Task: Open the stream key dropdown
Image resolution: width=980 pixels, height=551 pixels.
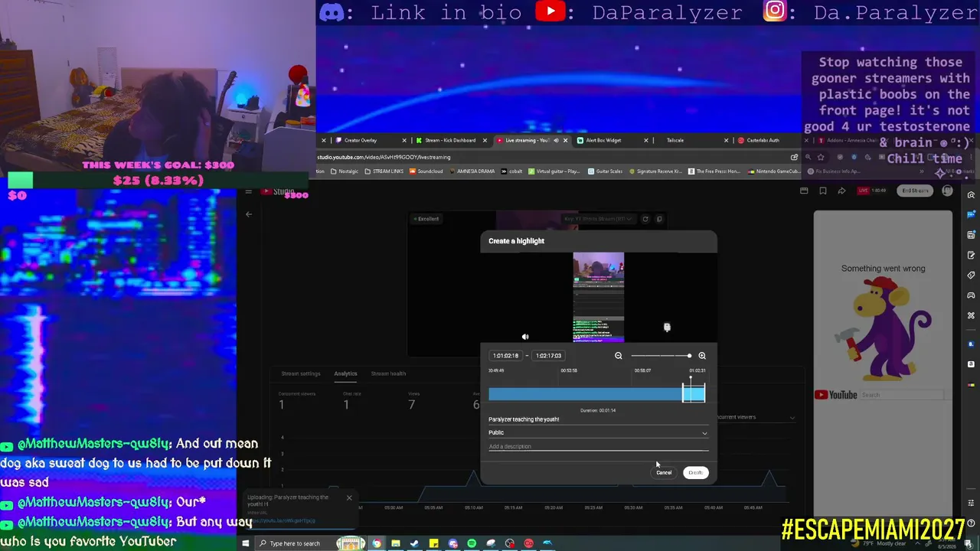Action: pos(597,219)
